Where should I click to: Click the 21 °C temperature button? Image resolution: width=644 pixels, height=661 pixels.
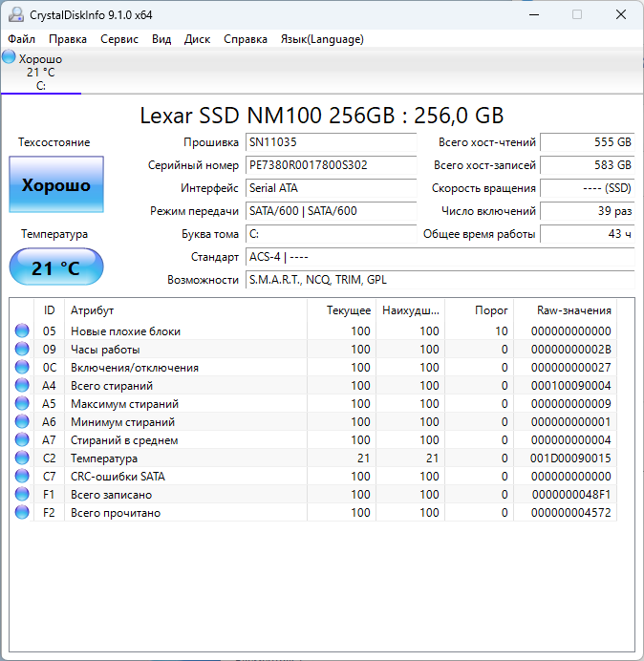56,267
